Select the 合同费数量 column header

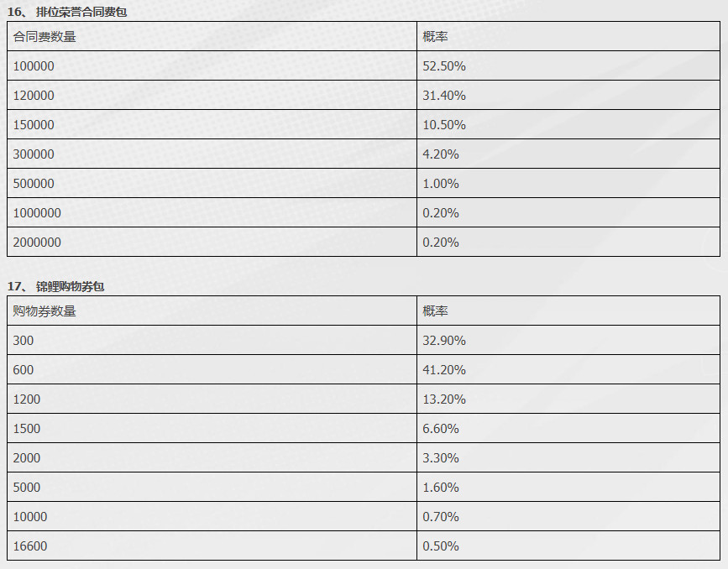point(212,36)
